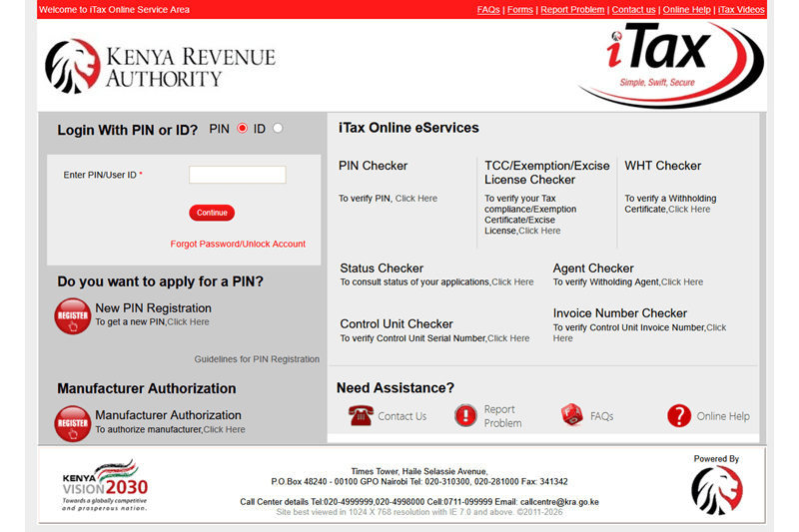Click Here link to authorize manufacturer
Screen dimensions: 799x532
(x=224, y=429)
